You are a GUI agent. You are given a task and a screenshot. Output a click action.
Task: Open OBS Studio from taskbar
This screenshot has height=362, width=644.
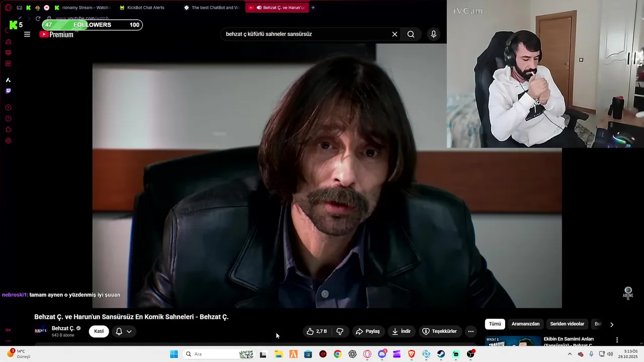click(470, 354)
